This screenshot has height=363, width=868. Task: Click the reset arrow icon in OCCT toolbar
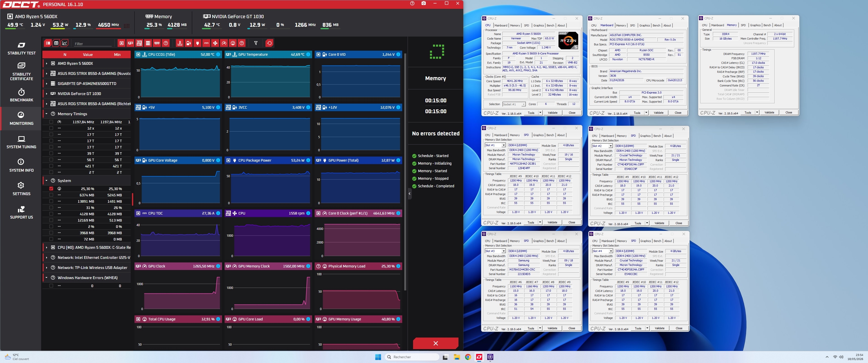[x=269, y=43]
